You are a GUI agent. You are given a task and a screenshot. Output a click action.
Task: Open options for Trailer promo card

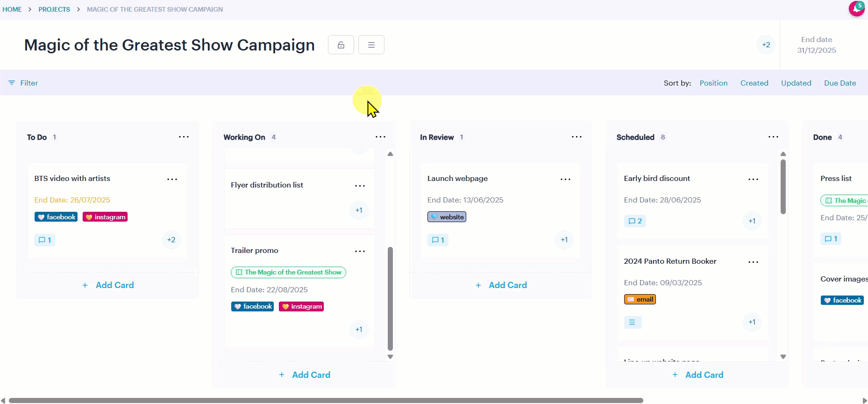click(x=360, y=251)
